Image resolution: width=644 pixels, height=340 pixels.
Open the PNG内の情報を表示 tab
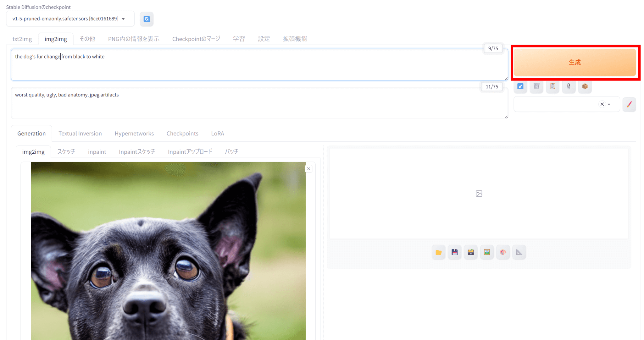click(x=134, y=39)
